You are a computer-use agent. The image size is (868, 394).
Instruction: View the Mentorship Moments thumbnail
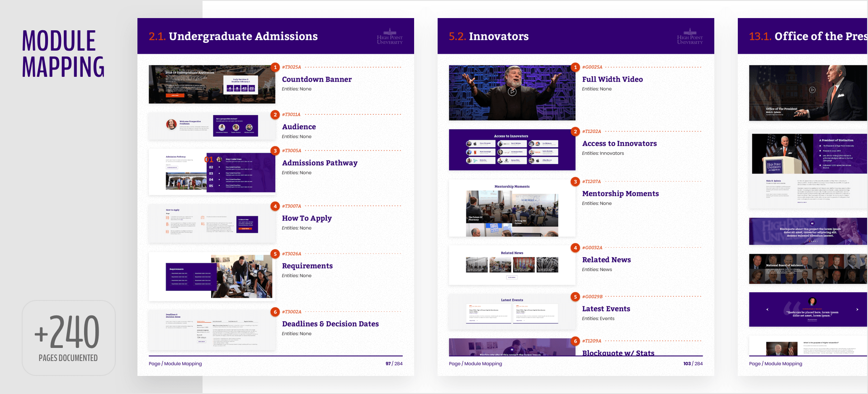pyautogui.click(x=512, y=208)
